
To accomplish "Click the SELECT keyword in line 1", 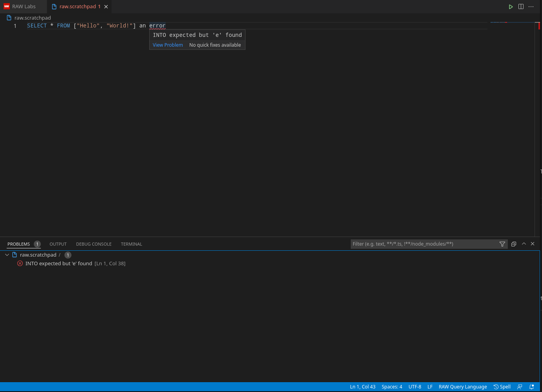I will click(x=37, y=26).
